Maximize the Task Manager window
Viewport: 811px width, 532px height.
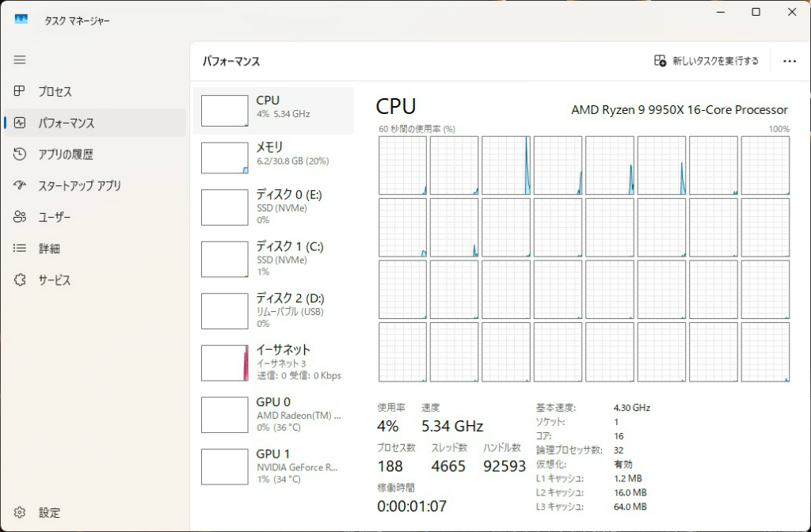[756, 12]
